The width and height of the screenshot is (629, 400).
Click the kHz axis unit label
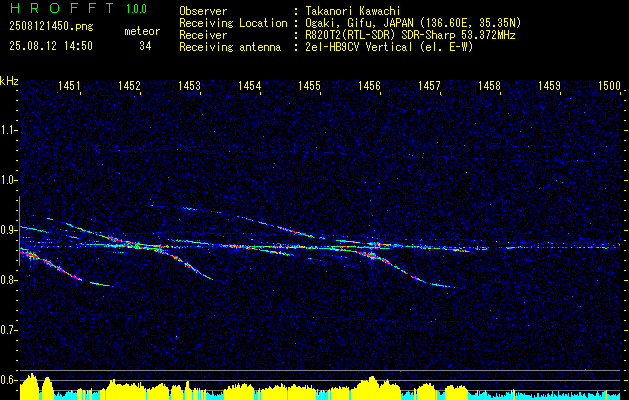point(10,81)
